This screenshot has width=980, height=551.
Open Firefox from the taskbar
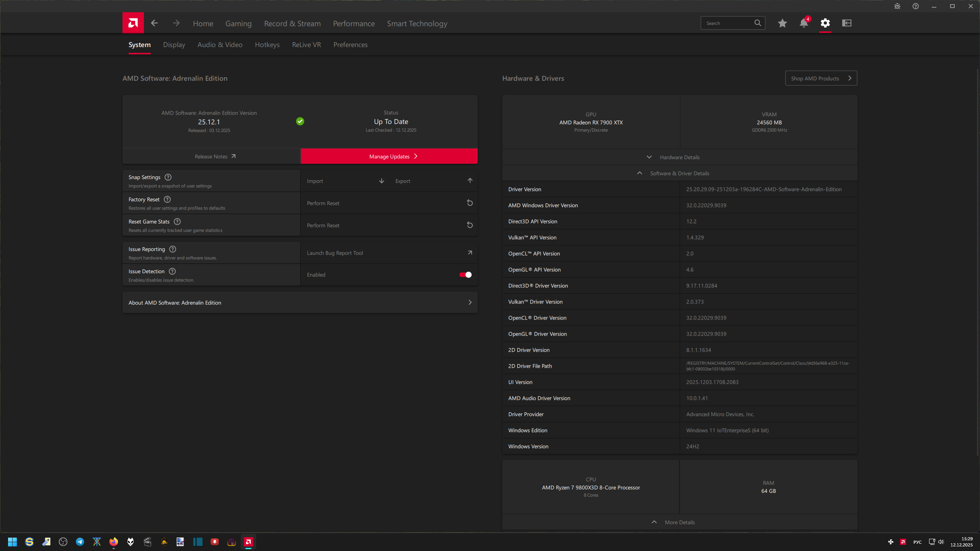pos(114,542)
